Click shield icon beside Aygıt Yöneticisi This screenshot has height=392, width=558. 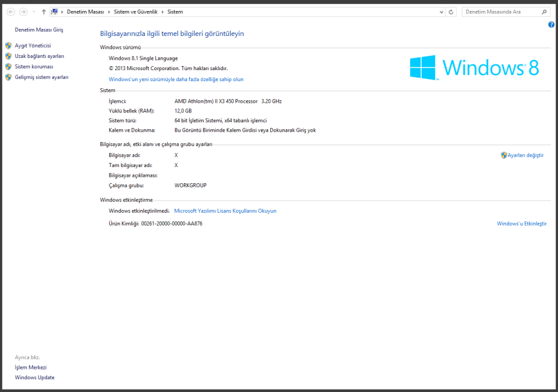(x=9, y=46)
